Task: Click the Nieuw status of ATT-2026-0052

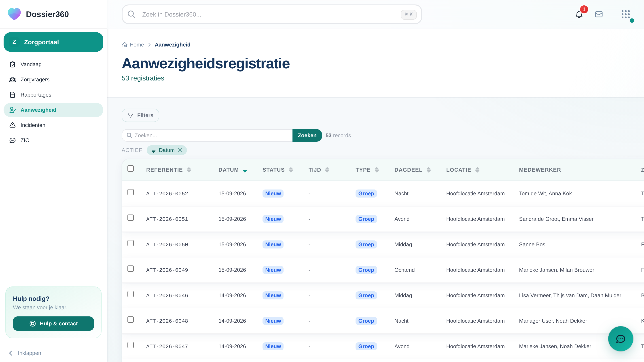Action: point(273,193)
